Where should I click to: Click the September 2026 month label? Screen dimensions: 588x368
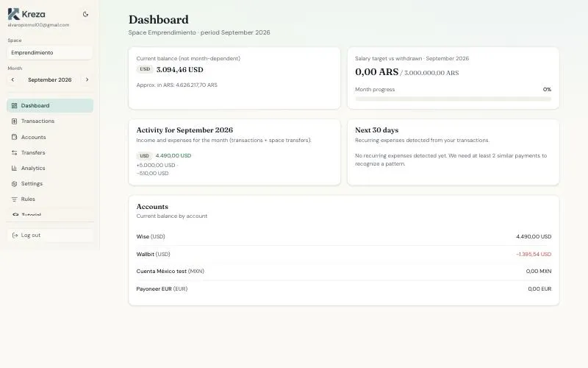pos(49,79)
